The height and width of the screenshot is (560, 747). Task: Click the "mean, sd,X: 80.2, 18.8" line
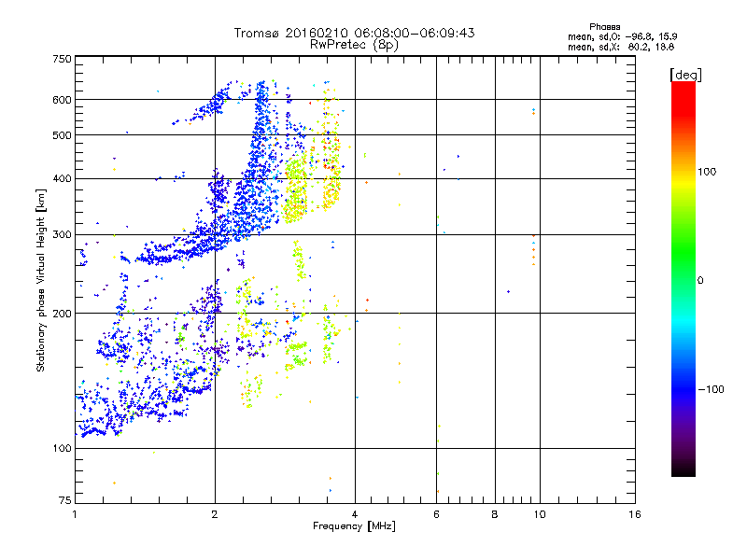pos(621,47)
